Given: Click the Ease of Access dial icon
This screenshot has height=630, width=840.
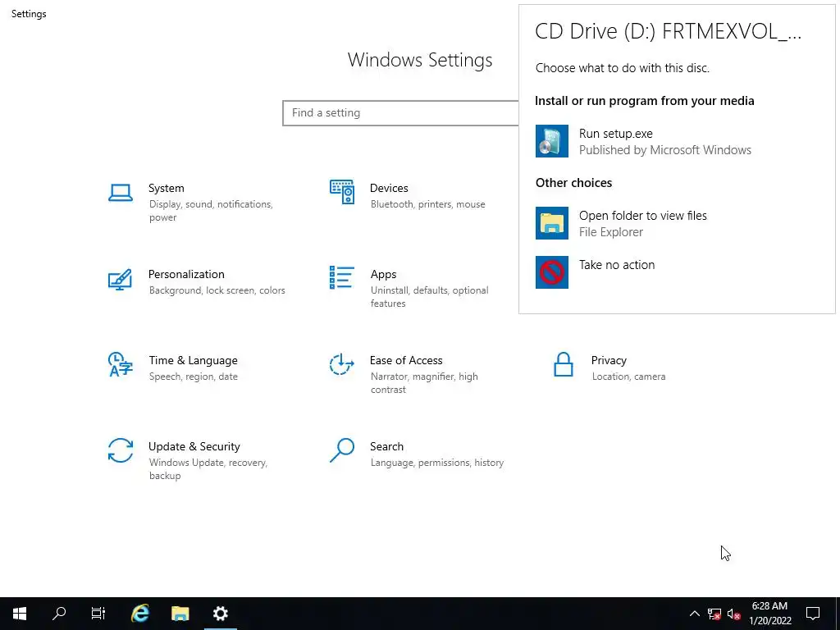Looking at the screenshot, I should click(342, 364).
